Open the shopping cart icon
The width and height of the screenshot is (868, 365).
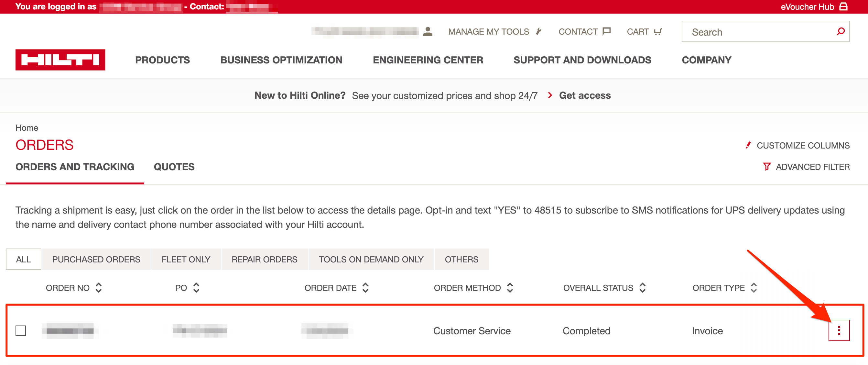658,32
